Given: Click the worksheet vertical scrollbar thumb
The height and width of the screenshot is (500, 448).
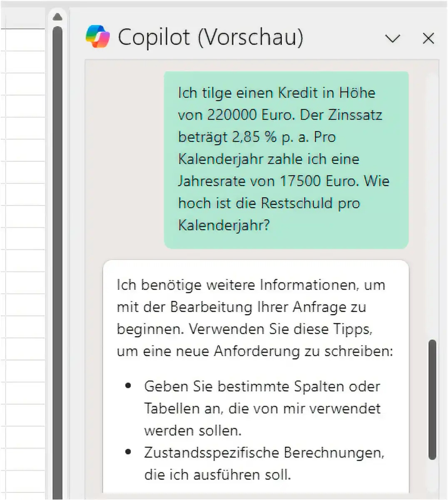Looking at the screenshot, I should click(57, 250).
